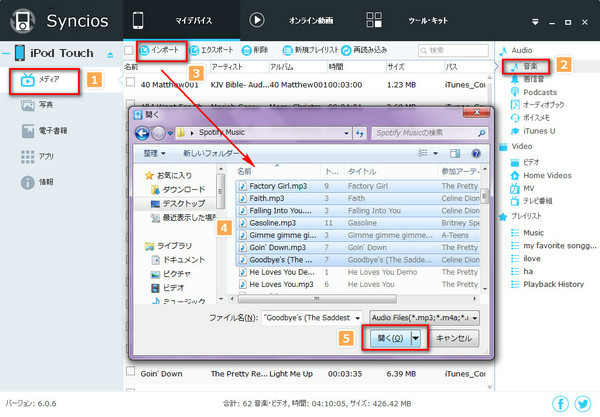Select iTunes U category

coord(533,131)
